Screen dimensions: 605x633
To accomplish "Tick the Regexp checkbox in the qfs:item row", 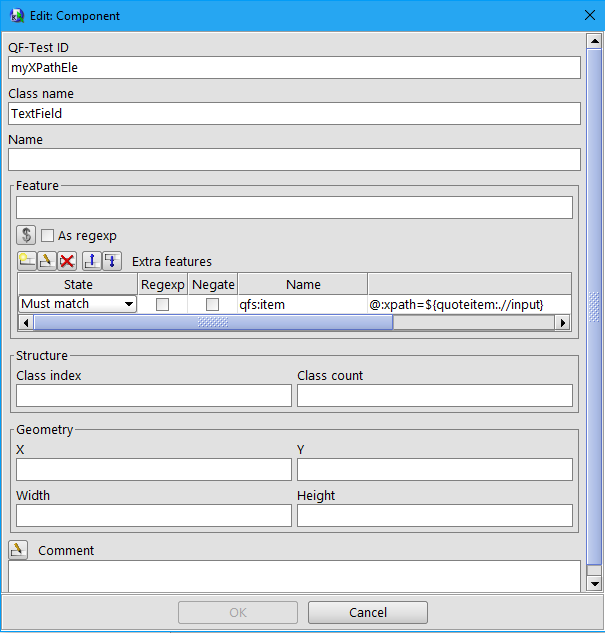I will point(162,304).
